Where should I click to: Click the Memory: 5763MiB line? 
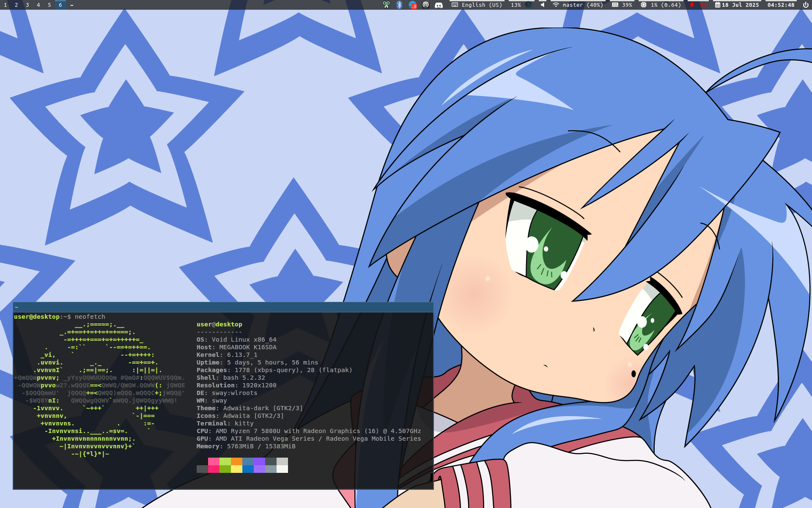[x=246, y=446]
